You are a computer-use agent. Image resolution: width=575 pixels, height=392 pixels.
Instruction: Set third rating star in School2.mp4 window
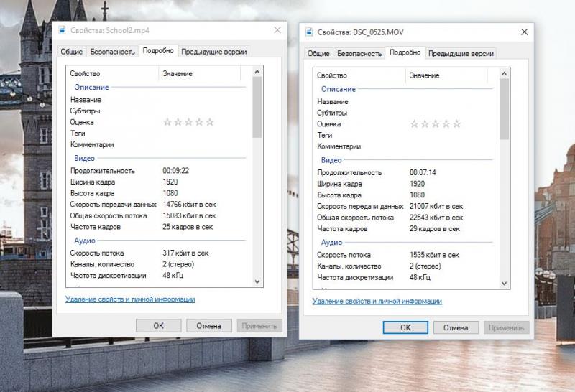click(x=188, y=122)
